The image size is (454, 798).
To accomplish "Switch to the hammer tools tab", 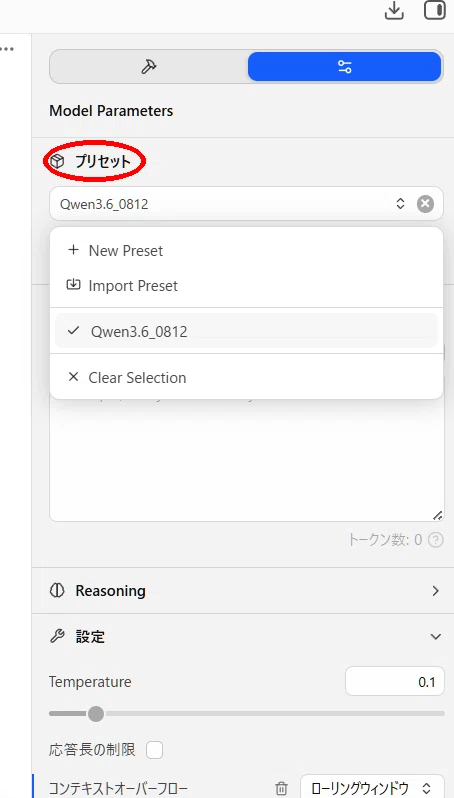I will coord(148,67).
